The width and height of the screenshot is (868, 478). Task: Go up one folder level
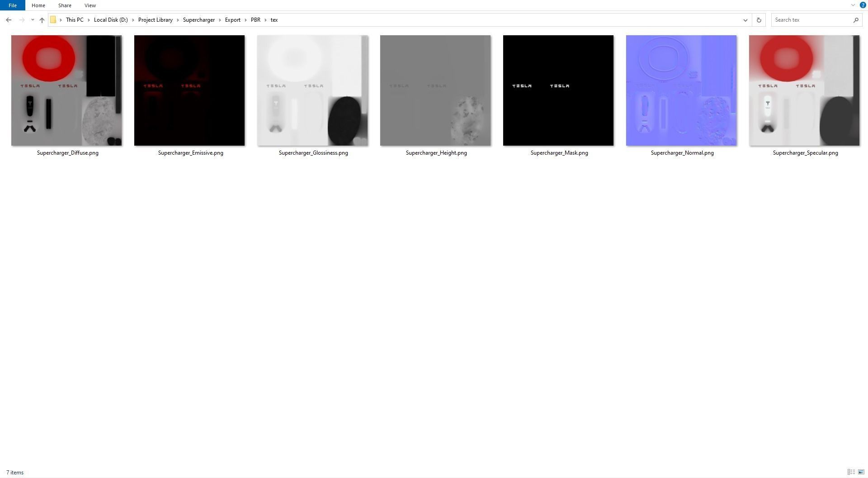point(42,20)
